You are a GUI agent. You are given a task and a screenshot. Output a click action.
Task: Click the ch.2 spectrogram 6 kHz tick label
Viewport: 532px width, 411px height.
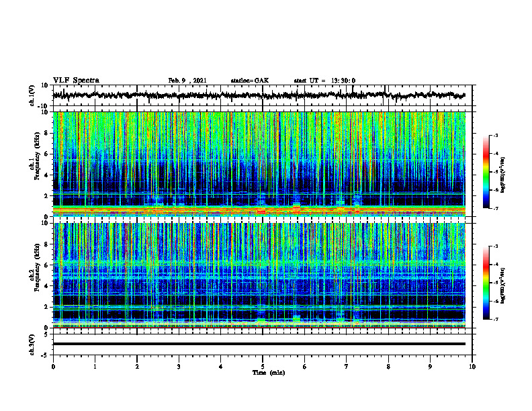pos(46,265)
